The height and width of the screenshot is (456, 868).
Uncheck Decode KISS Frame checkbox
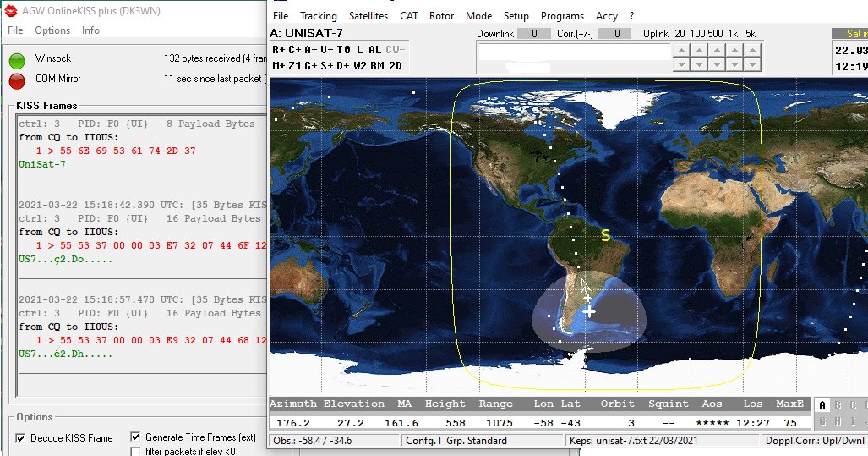[x=20, y=438]
